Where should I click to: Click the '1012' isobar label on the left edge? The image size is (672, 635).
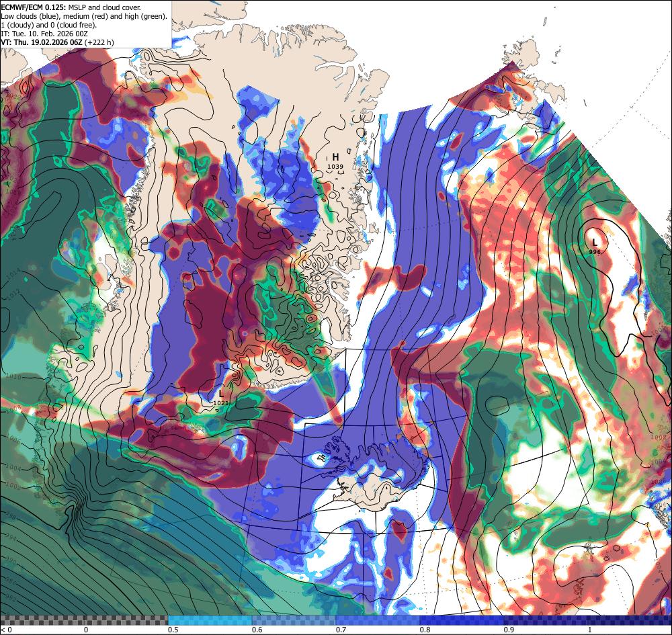click(x=13, y=293)
